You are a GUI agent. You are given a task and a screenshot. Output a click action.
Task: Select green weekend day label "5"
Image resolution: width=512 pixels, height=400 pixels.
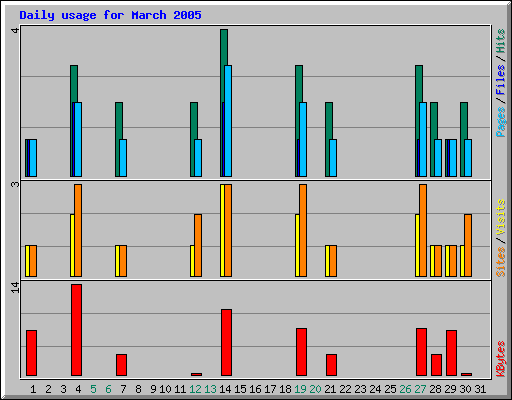pos(93,389)
